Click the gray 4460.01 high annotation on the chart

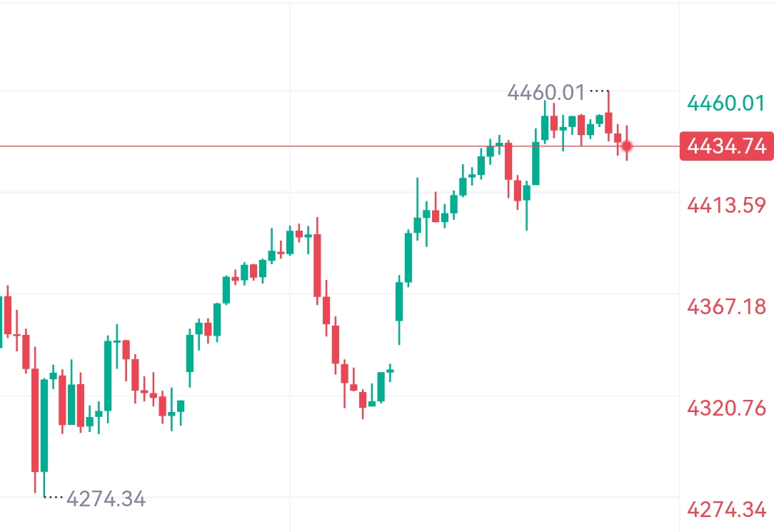click(x=546, y=92)
